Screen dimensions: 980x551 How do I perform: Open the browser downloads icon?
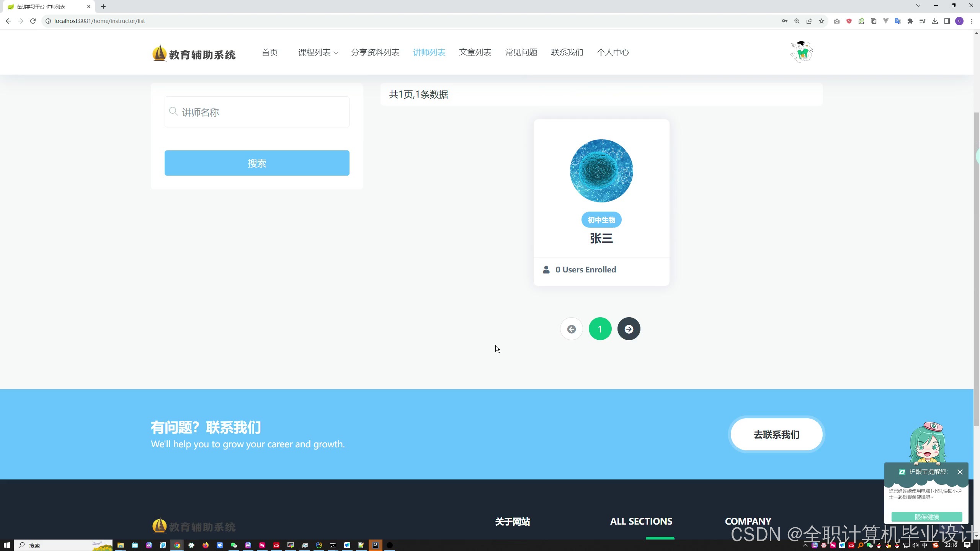(x=935, y=21)
